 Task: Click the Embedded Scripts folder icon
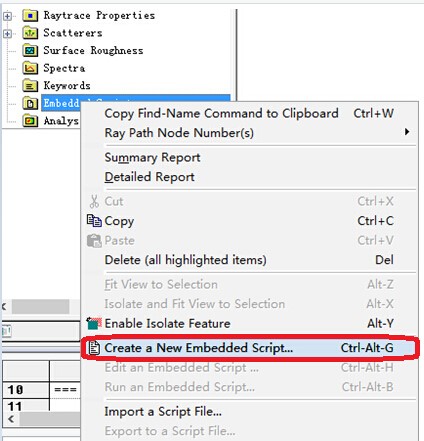pos(30,103)
